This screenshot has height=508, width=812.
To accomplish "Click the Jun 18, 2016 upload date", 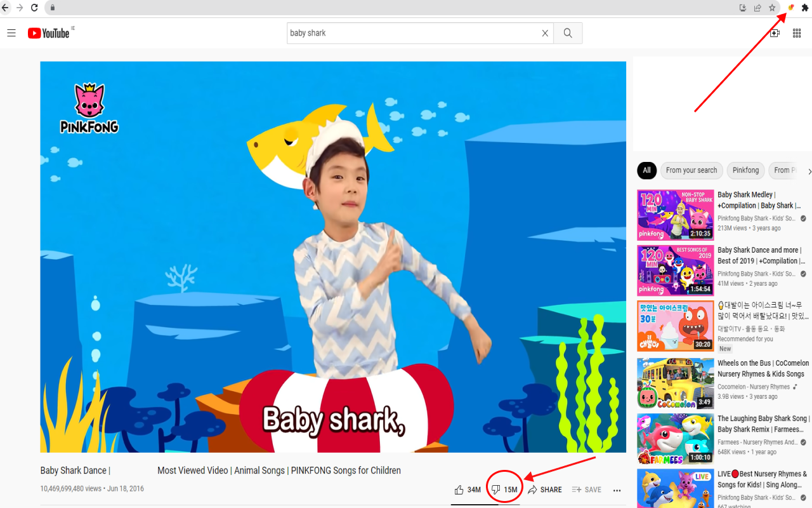I will pyautogui.click(x=126, y=489).
